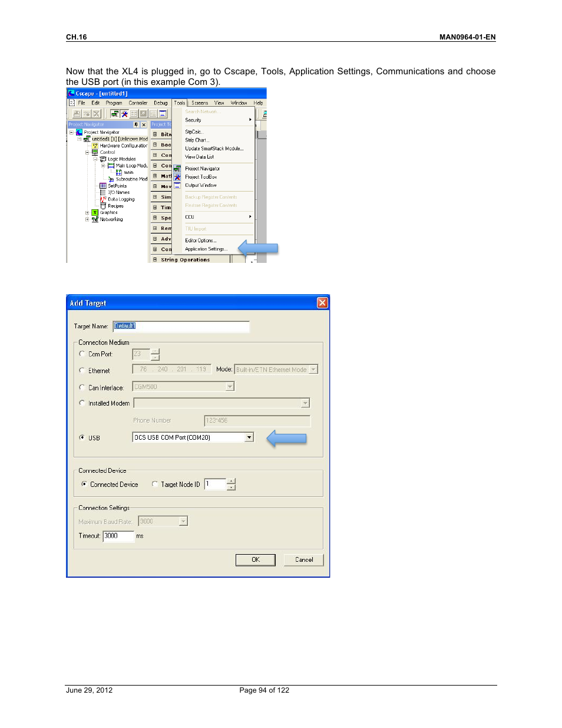Screen dimensions: 562x728
Task: Click the Logic Modules icon in tree
Action: [x=103, y=159]
